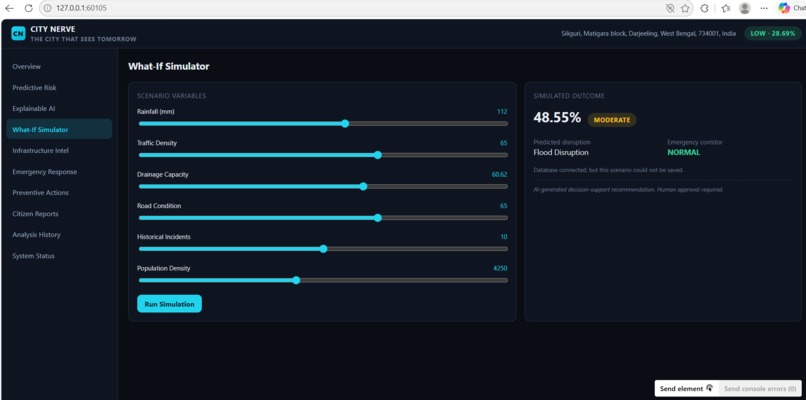Open Preventive Actions page
The height and width of the screenshot is (400, 806).
pyautogui.click(x=41, y=192)
